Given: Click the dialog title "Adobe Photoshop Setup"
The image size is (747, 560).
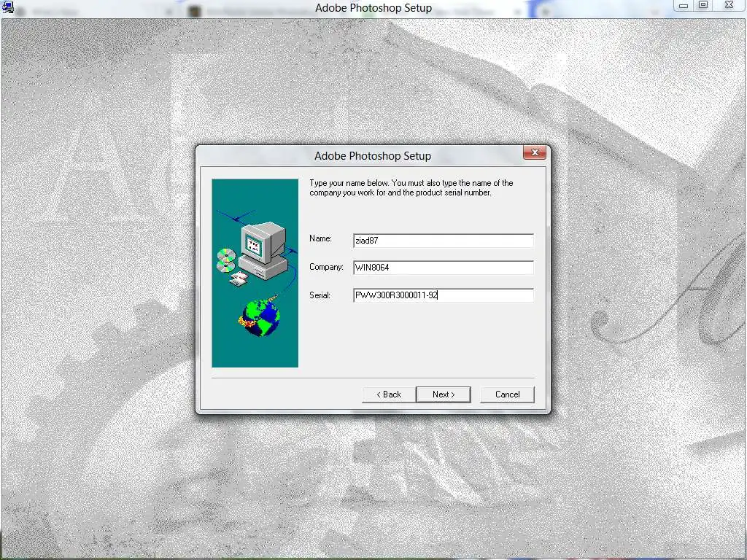Looking at the screenshot, I should click(373, 156).
